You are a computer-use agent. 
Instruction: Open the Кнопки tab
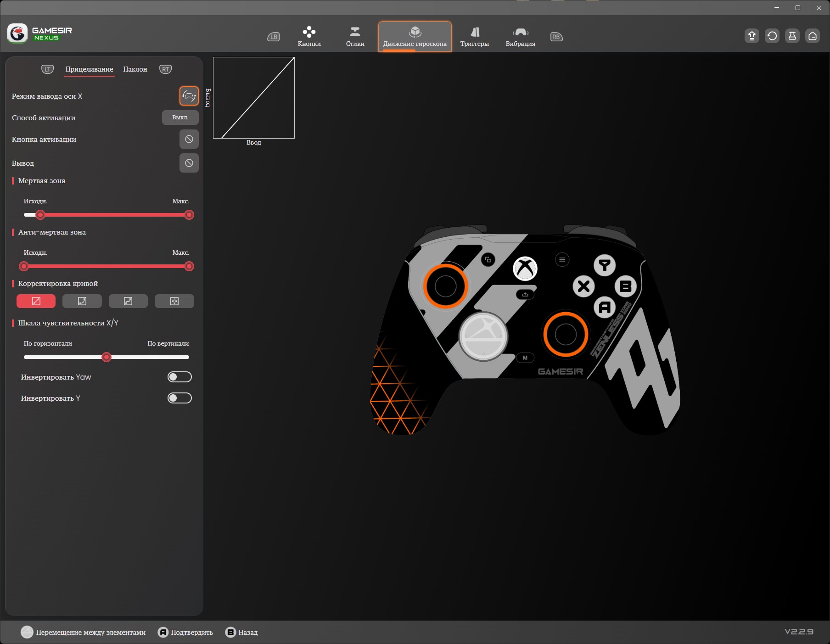click(x=309, y=36)
